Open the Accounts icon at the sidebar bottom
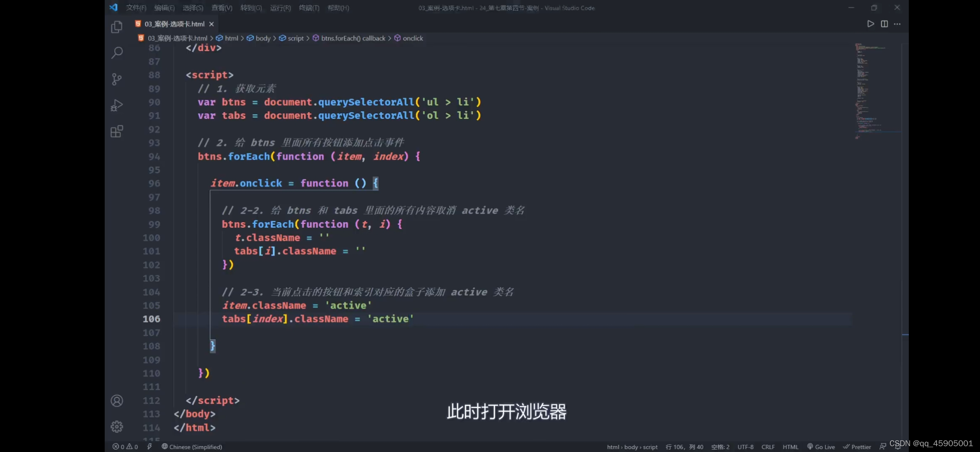This screenshot has height=452, width=980. [x=116, y=401]
